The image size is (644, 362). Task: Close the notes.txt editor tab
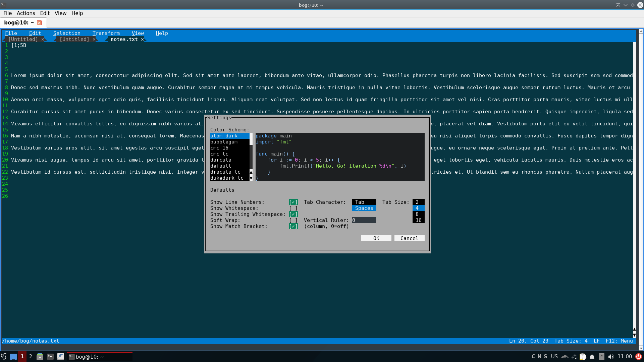[142, 40]
